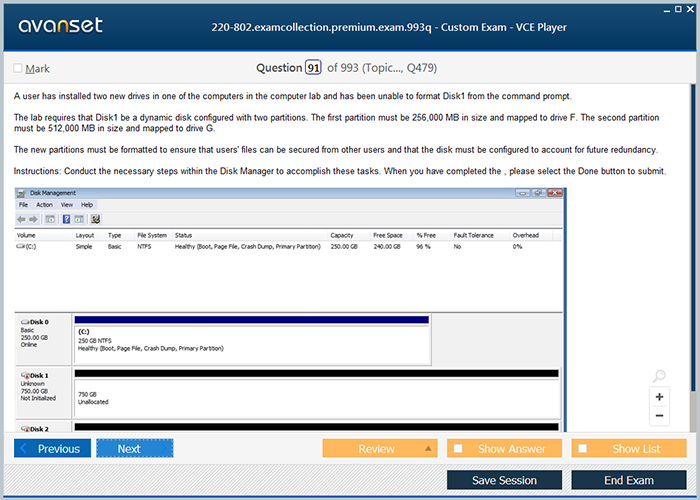Click the NTFS file system cell

144,246
